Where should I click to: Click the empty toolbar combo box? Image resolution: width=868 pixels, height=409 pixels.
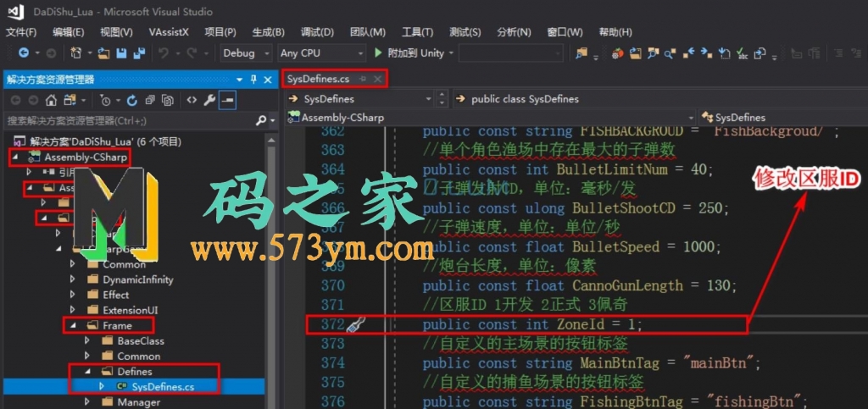[x=510, y=53]
